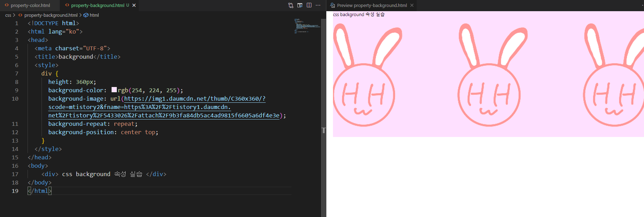This screenshot has width=644, height=217.
Task: Click line number 13 in the gutter
Action: [15, 140]
